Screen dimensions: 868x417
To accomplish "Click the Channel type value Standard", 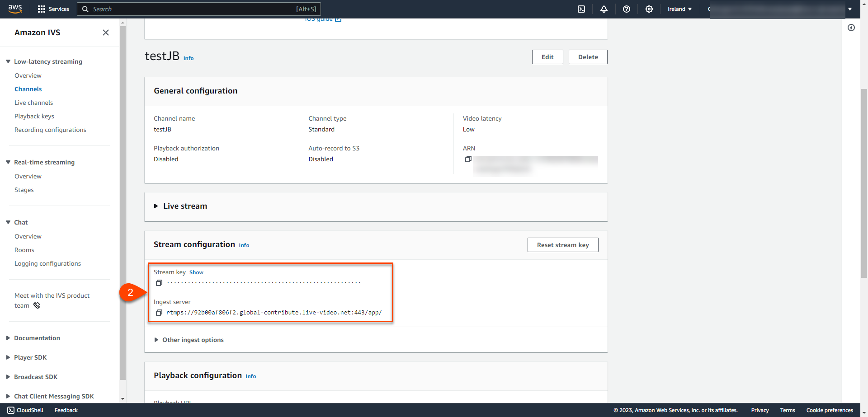I will (321, 129).
